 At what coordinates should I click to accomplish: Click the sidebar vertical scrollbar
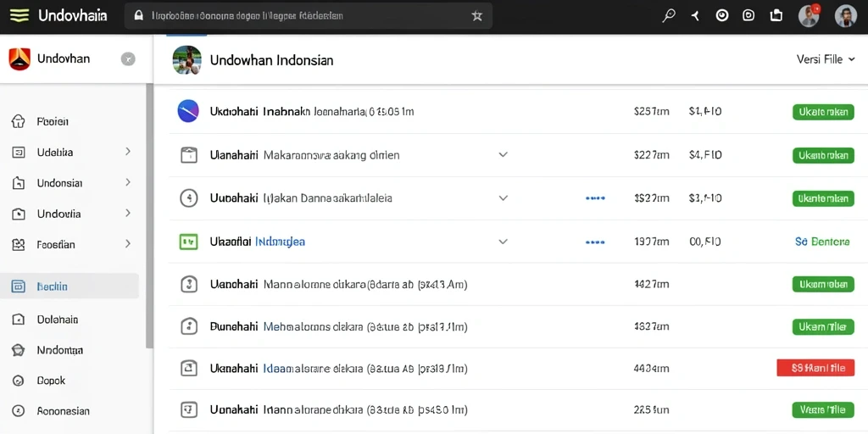149,216
